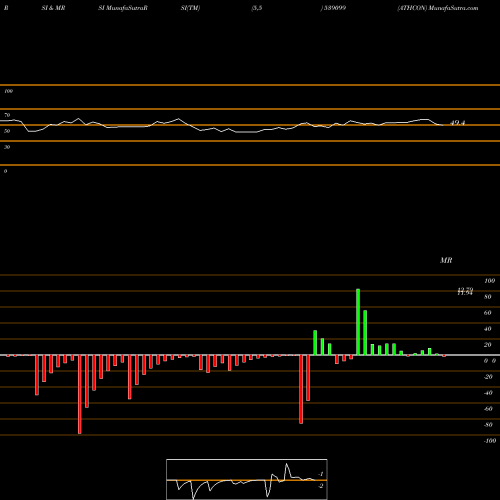Viewport: 500px width, 500px height.
Task: Click the '30' level label on RSI axis
Action: pos(7,147)
